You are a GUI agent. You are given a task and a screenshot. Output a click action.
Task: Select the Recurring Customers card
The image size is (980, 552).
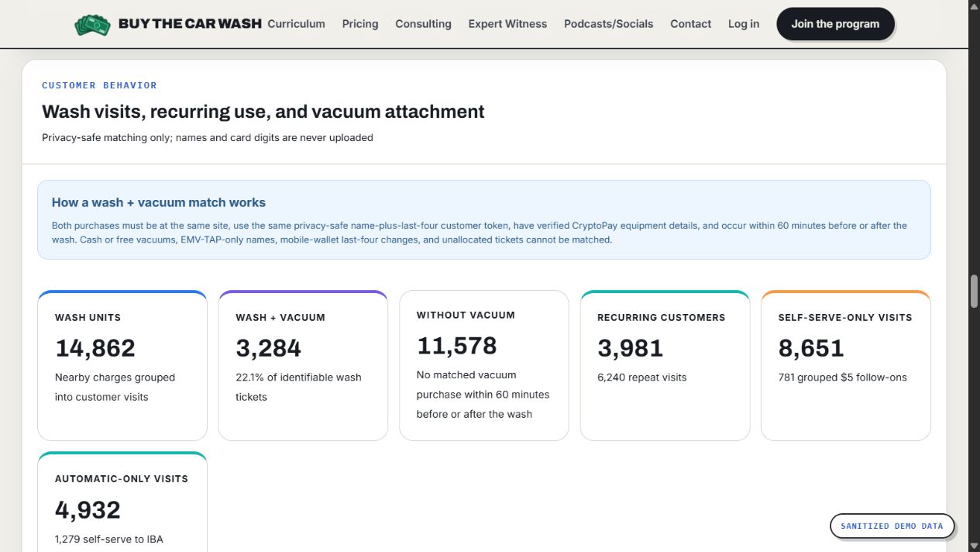tap(665, 365)
